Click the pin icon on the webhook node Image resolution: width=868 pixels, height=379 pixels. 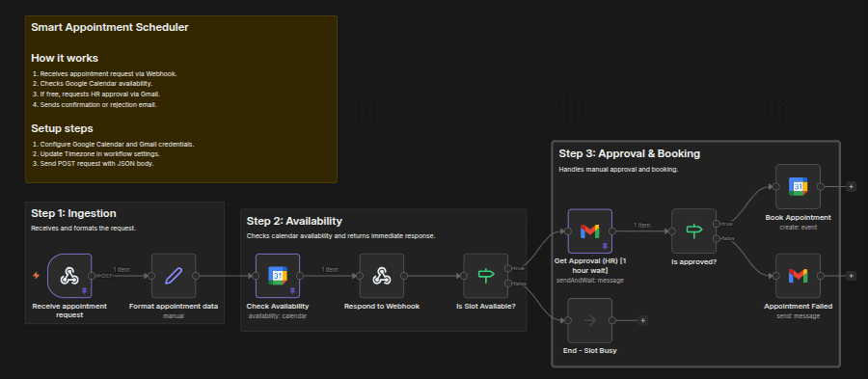85,290
